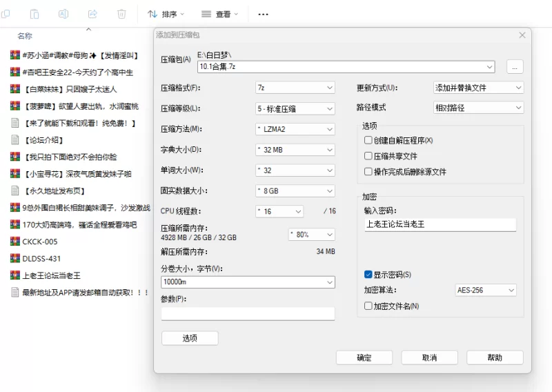Viewport: 552px width, 392px height.
Task: Open the 加密算法 AES-256 dropdown
Action: coord(486,291)
